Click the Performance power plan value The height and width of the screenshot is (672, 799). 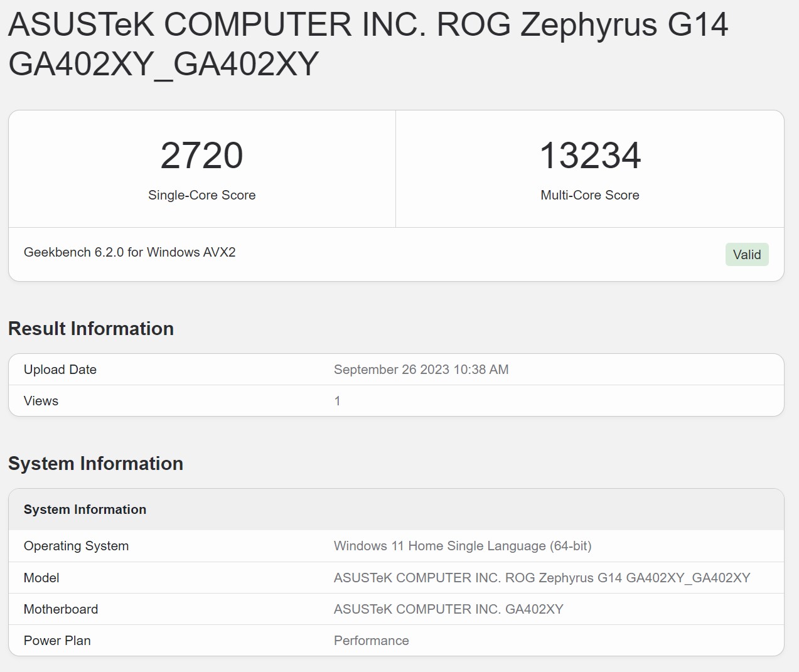(x=371, y=641)
